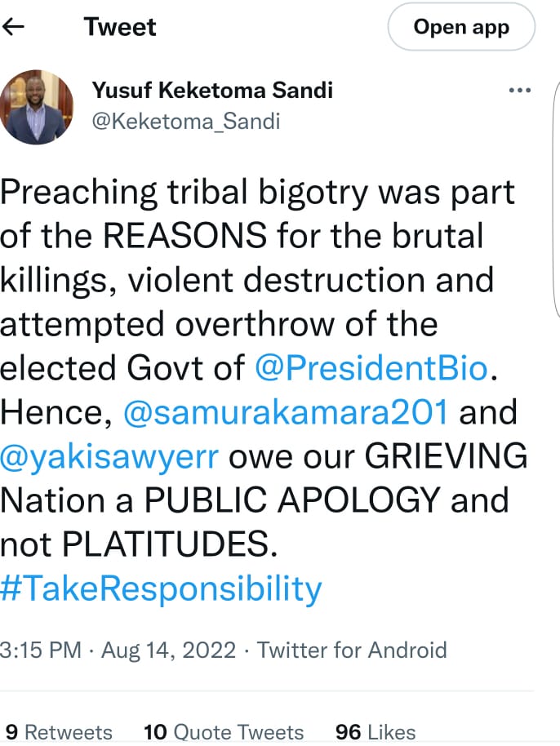Tap the back arrow
This screenshot has height=746, width=560.
pyautogui.click(x=15, y=27)
